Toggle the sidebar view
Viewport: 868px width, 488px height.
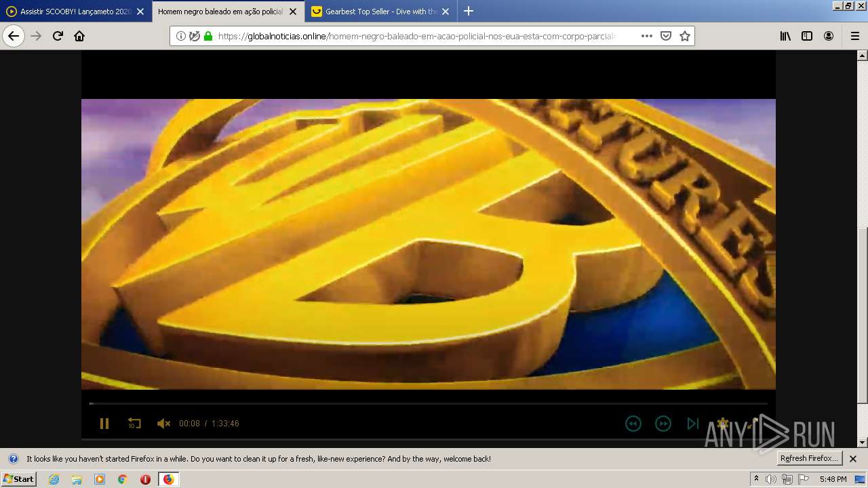[x=807, y=36]
